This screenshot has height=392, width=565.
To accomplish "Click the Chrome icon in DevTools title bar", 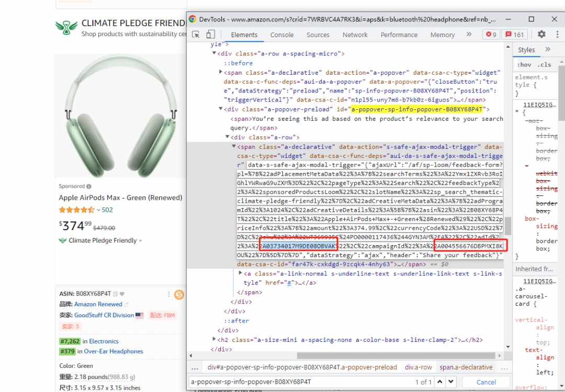I will (x=193, y=19).
